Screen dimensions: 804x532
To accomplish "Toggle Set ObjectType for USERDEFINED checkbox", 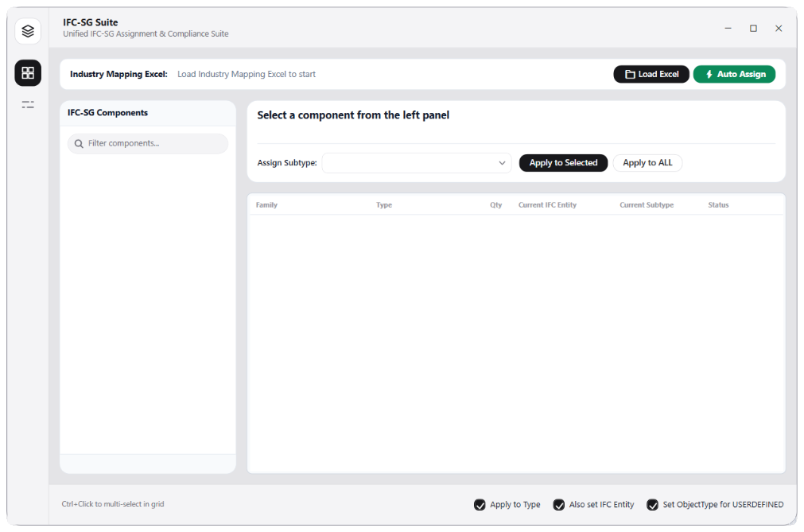I will click(652, 505).
